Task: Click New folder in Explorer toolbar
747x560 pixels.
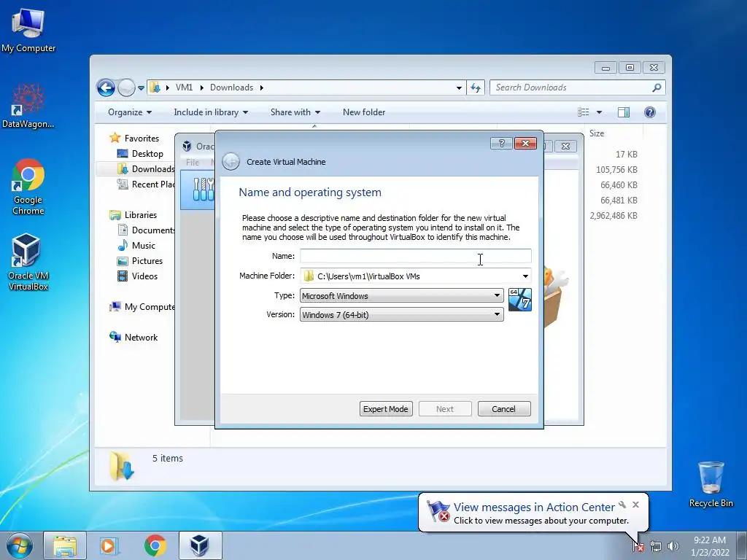Action: [364, 112]
